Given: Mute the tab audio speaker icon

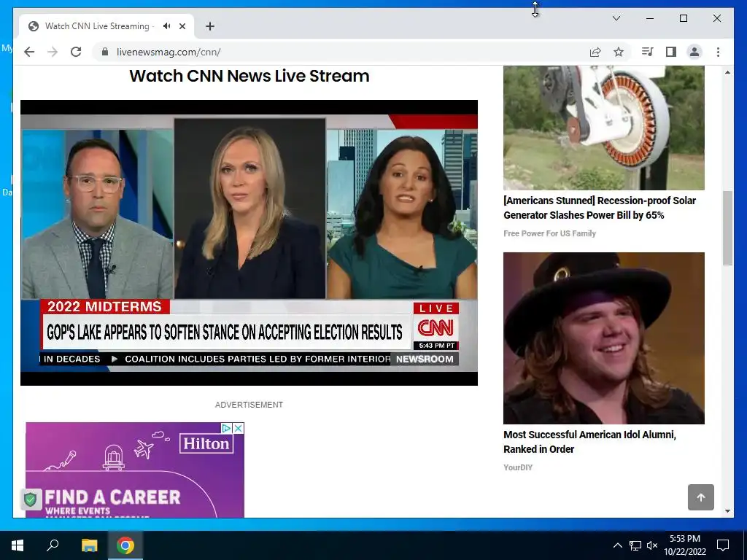Looking at the screenshot, I should tap(167, 26).
